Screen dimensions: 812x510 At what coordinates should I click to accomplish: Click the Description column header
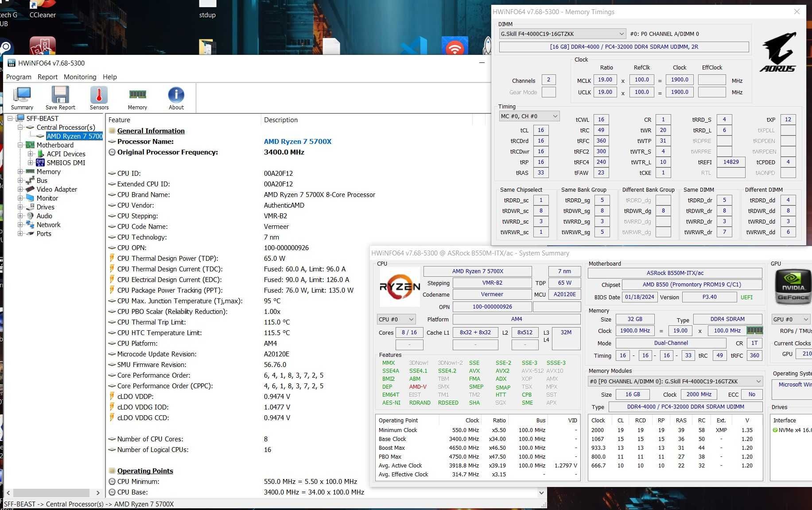[367, 120]
